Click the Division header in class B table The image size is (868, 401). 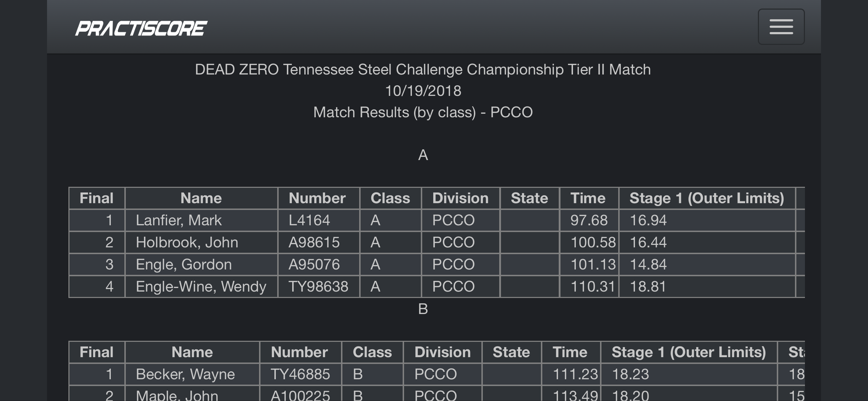click(x=443, y=352)
